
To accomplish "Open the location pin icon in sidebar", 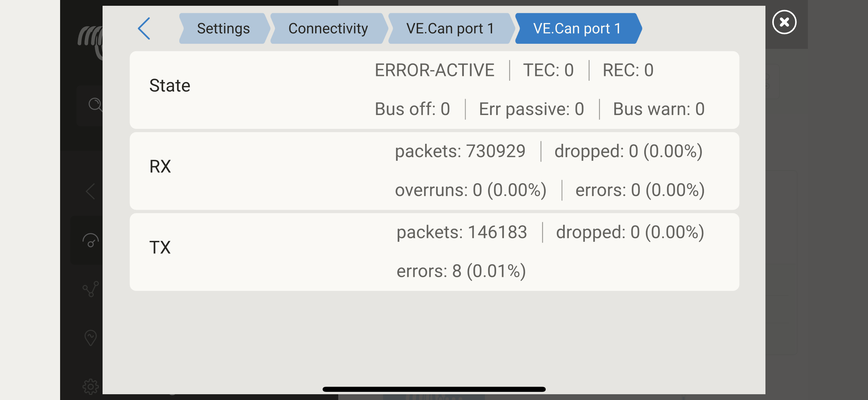I will 90,338.
